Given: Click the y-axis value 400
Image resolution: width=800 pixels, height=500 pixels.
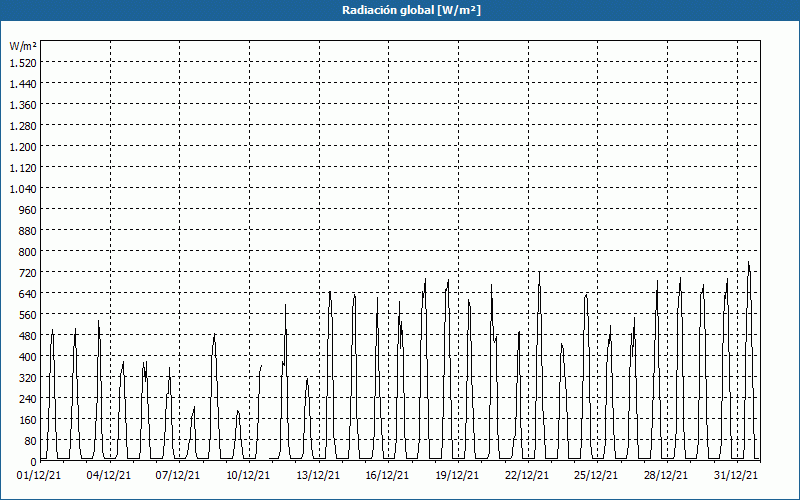Looking at the screenshot, I should tap(28, 357).
